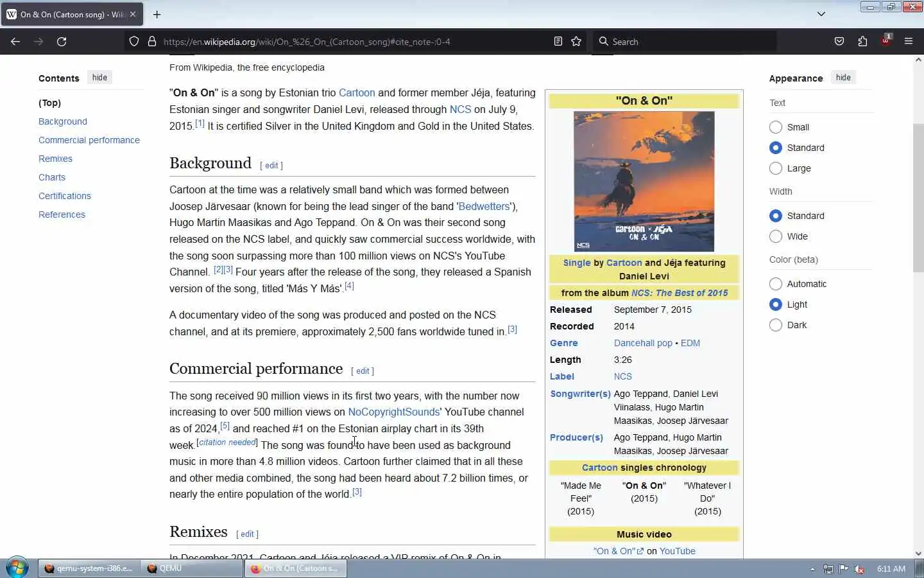
Task: Open NCS: The Best of 2015 album link
Action: point(680,293)
